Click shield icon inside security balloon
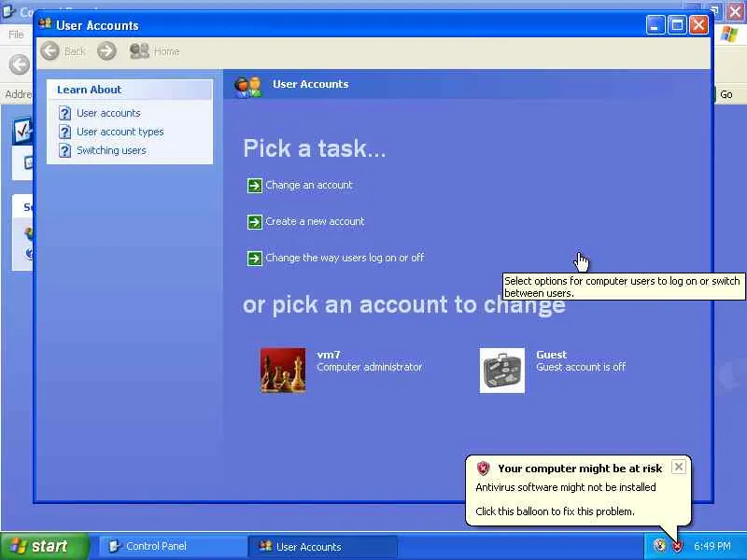 (x=483, y=469)
